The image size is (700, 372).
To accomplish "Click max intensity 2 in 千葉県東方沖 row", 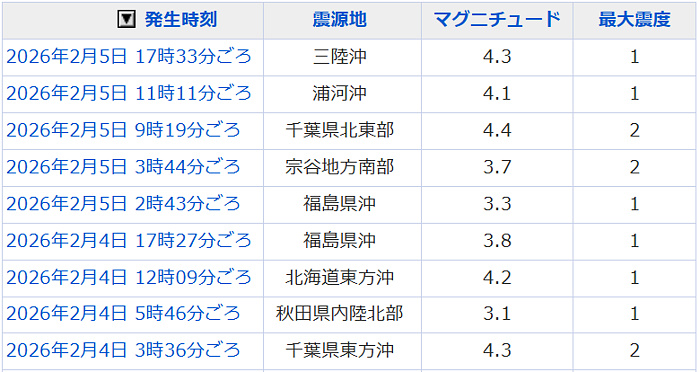I will coord(634,350).
